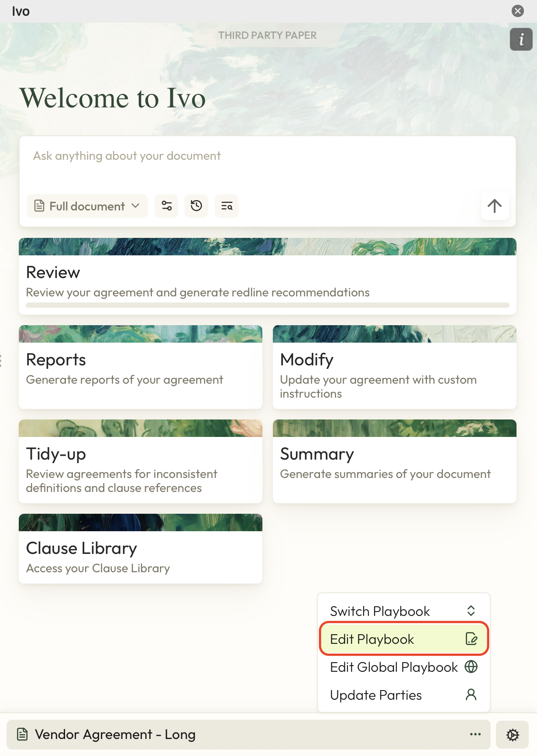This screenshot has width=537, height=756.
Task: Select Switch Playbook menu item
Action: (x=404, y=611)
